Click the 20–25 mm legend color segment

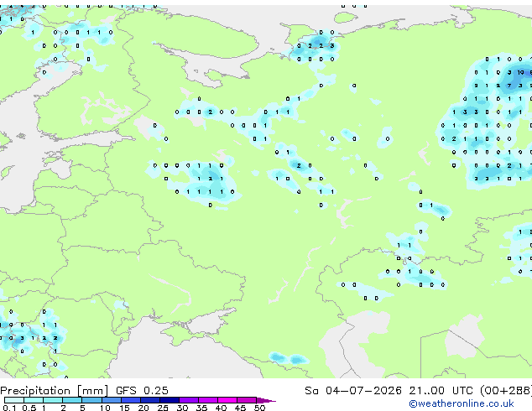(x=150, y=400)
